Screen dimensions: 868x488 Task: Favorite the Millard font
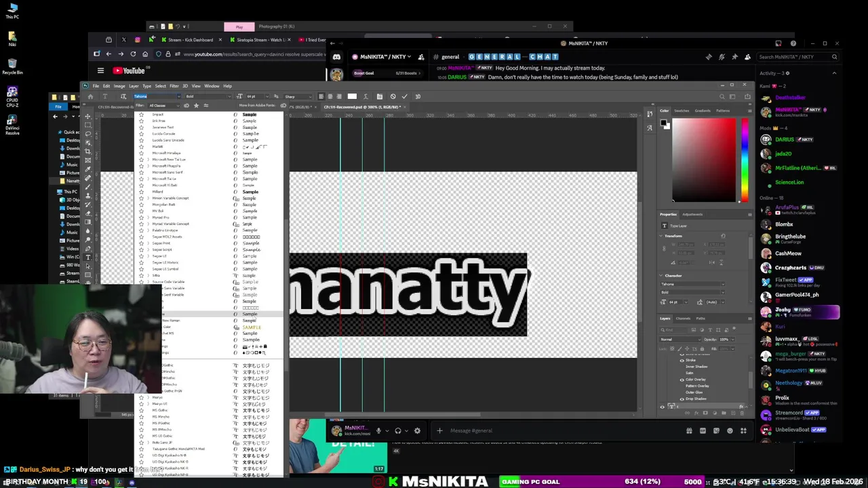point(141,192)
